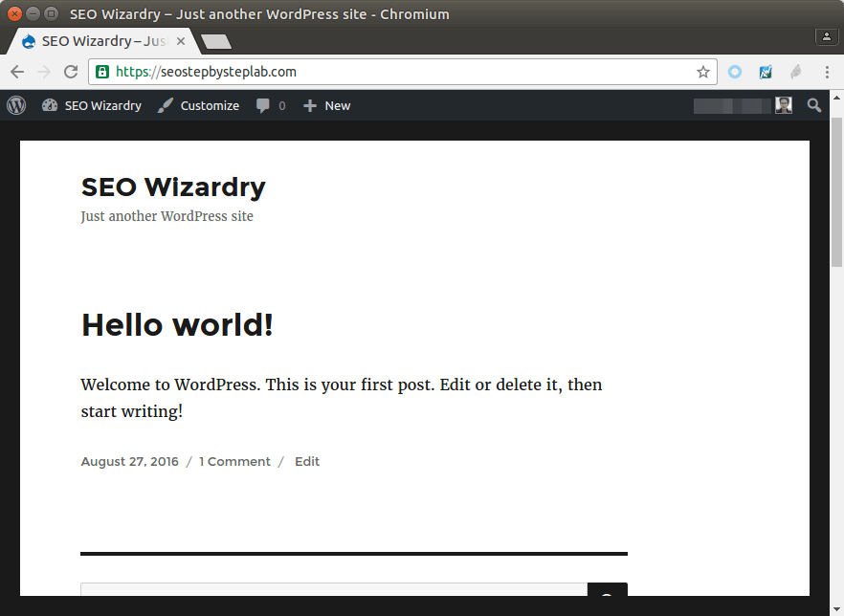Open the admin bar search magnifier

point(814,105)
